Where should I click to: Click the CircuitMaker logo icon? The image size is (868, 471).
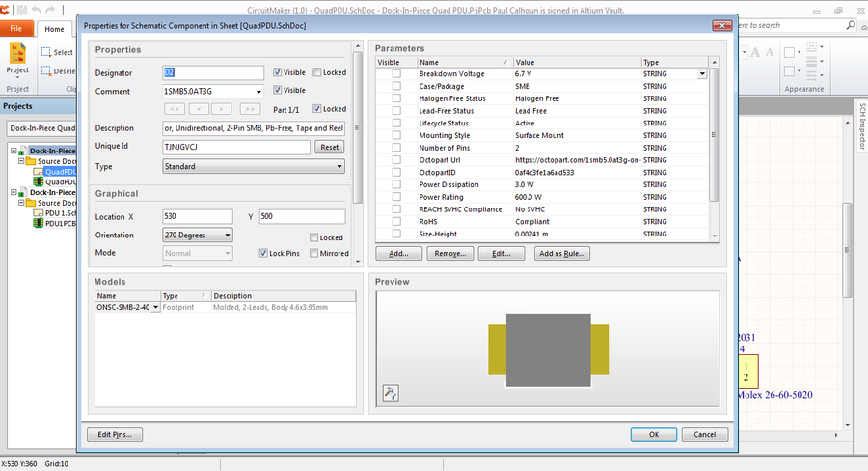coord(5,10)
